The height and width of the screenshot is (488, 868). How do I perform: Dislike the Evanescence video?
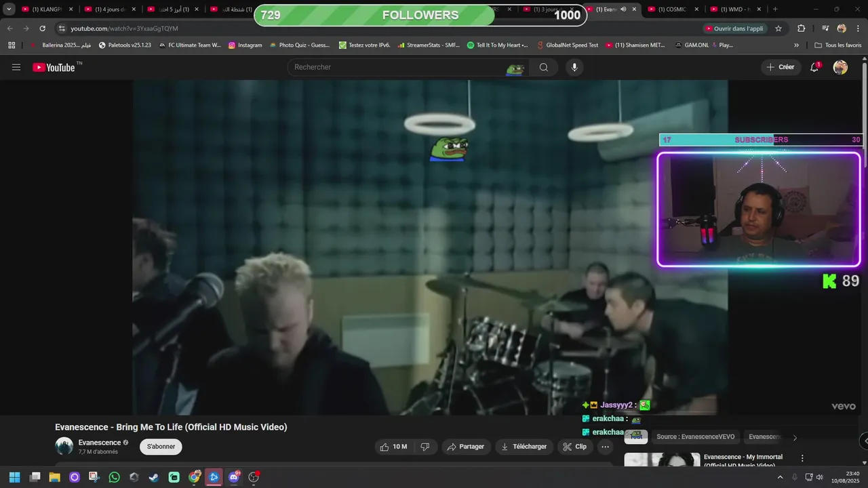[x=425, y=447]
